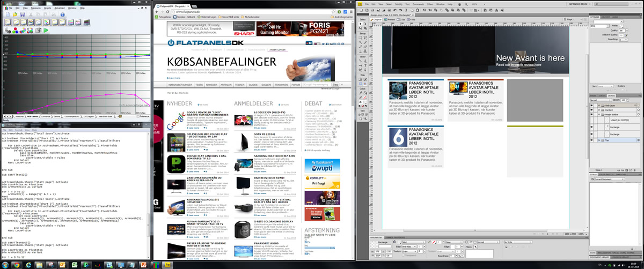Select the Text tool in Fireworks Vector group
Viewport: 644px width, 269px height.
[365, 65]
